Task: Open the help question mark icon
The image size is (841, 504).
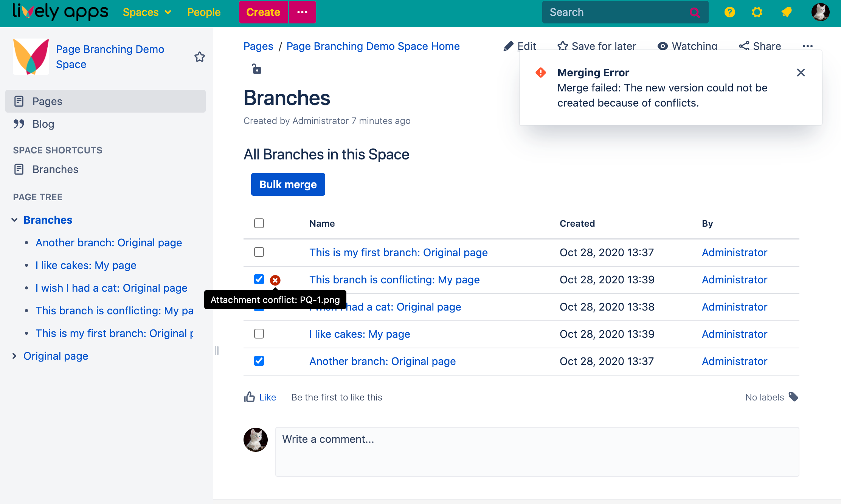Action: point(729,12)
